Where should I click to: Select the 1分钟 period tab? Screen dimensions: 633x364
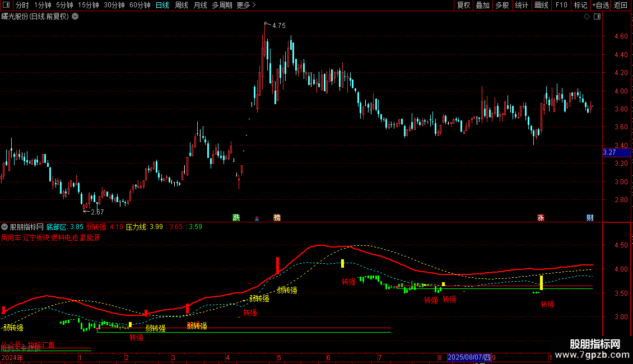pyautogui.click(x=43, y=5)
